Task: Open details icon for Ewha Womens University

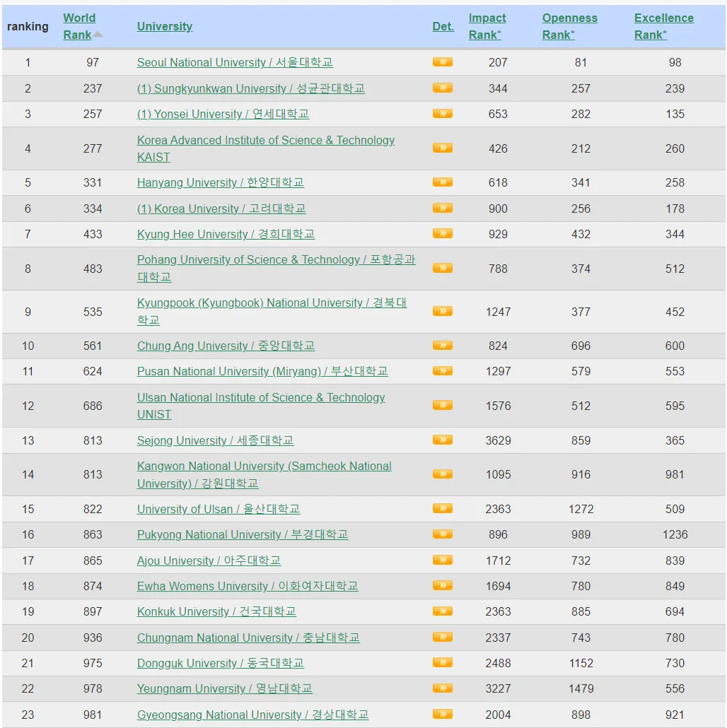Action: coord(442,585)
